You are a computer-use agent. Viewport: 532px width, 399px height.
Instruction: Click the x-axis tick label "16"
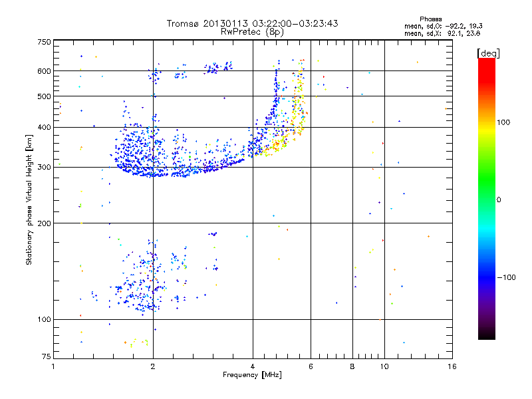click(x=452, y=366)
